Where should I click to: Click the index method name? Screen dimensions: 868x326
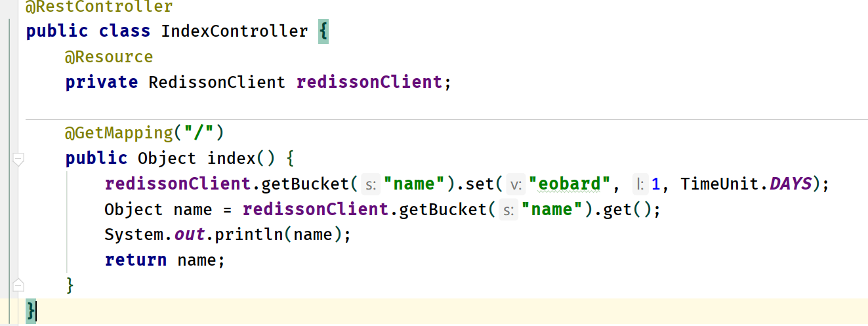pos(230,158)
